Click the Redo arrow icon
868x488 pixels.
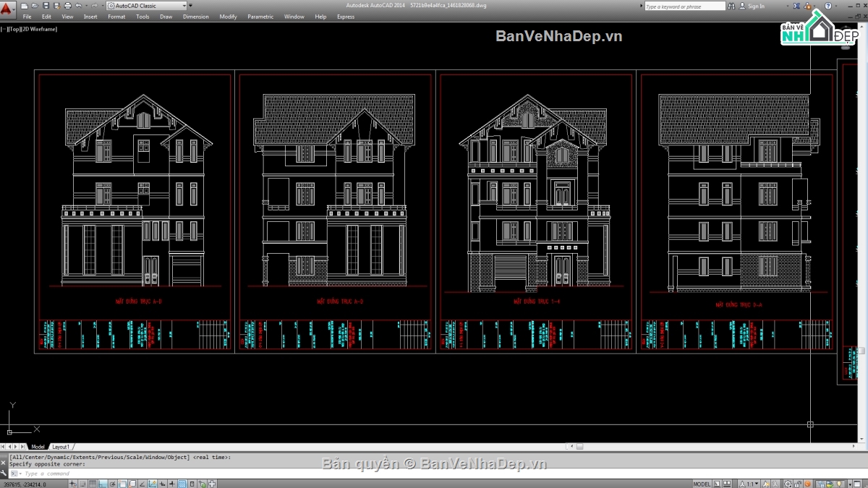[93, 6]
